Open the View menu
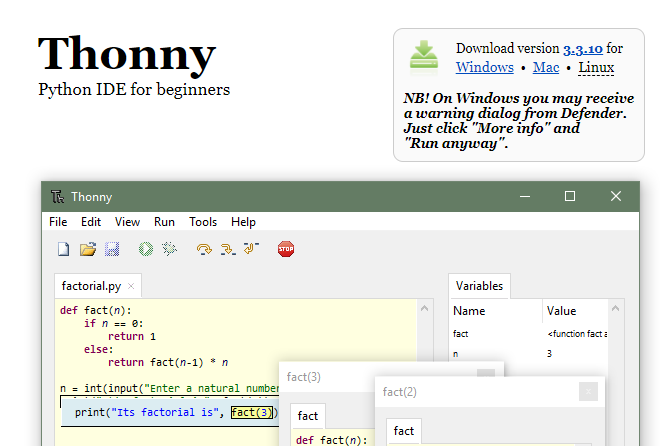 [x=127, y=222]
